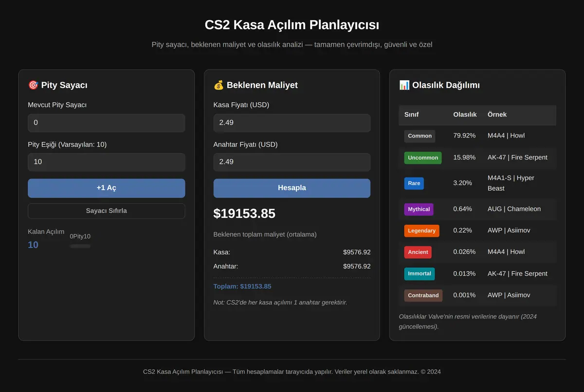Screen dimensions: 584x392
Task: Click the Sayacı Sıfırla button
Action: click(x=107, y=211)
